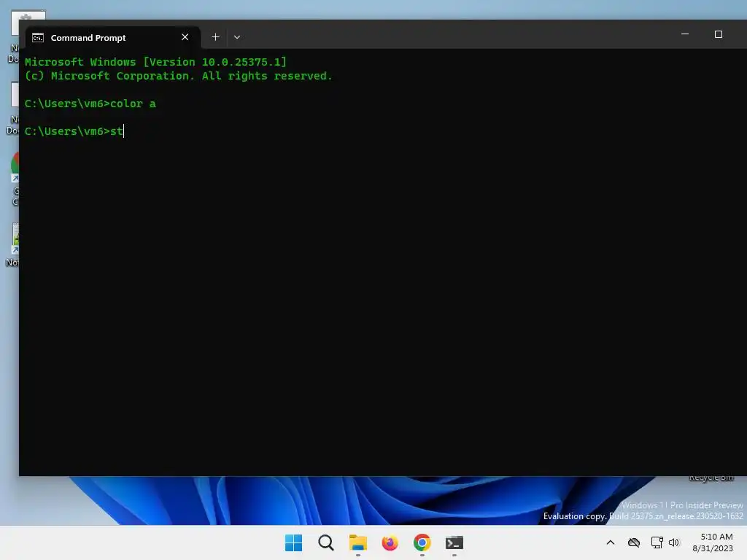Maximize the terminal window
The width and height of the screenshot is (747, 560).
718,34
